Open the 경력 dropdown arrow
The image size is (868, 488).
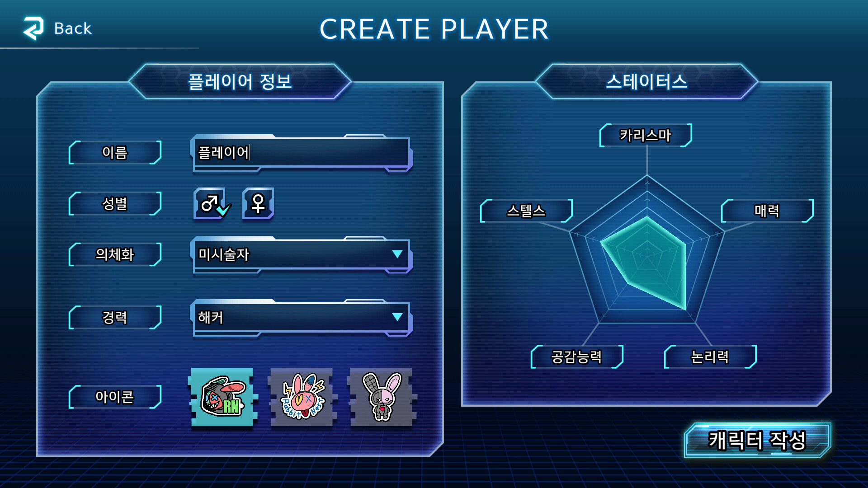click(x=397, y=317)
